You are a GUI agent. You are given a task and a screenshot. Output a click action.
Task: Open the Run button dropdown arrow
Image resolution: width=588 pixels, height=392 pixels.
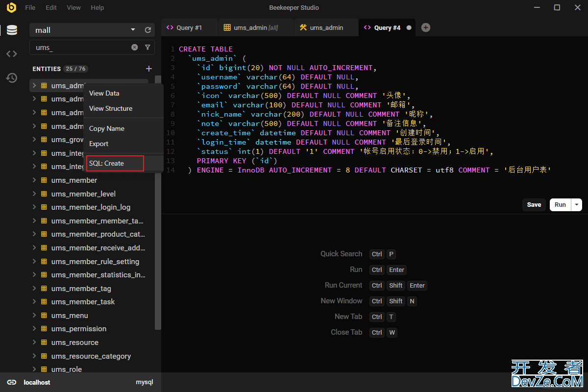point(577,205)
